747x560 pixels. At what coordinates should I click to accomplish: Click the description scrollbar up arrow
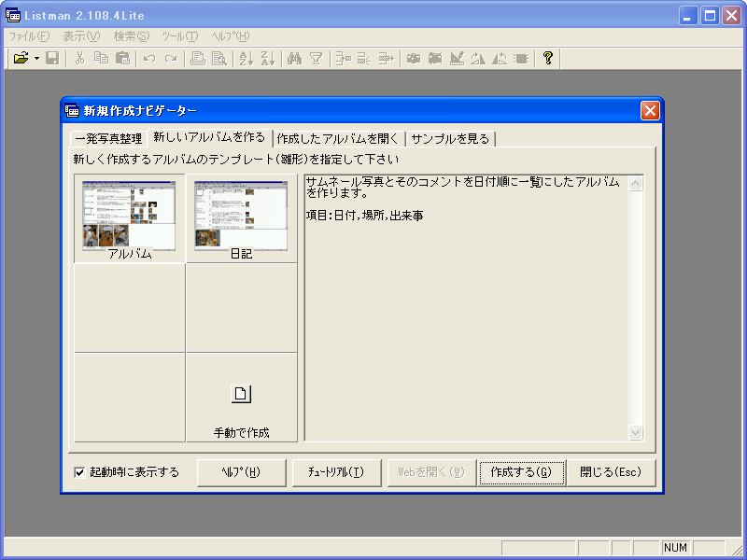coord(636,183)
